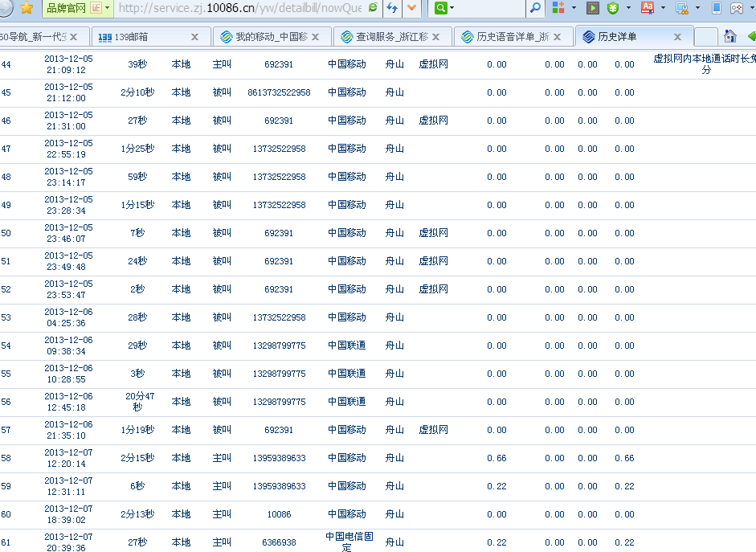Switch to the 我的移动 tab

[x=271, y=37]
